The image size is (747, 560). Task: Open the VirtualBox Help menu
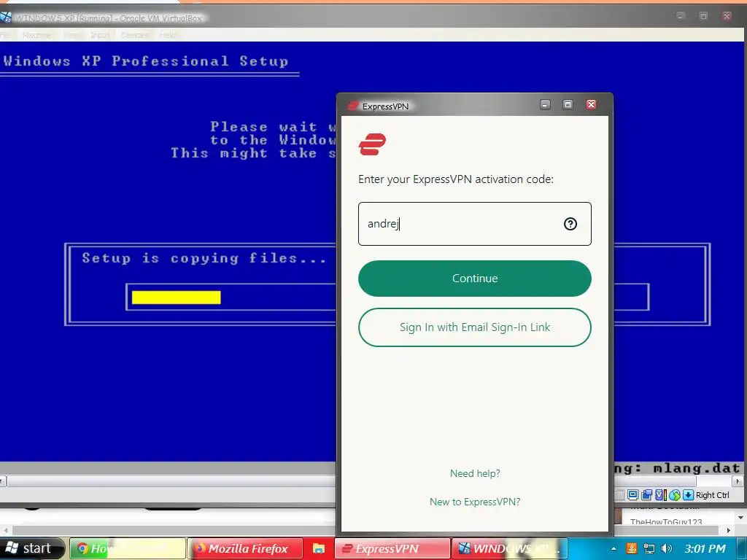pos(168,35)
